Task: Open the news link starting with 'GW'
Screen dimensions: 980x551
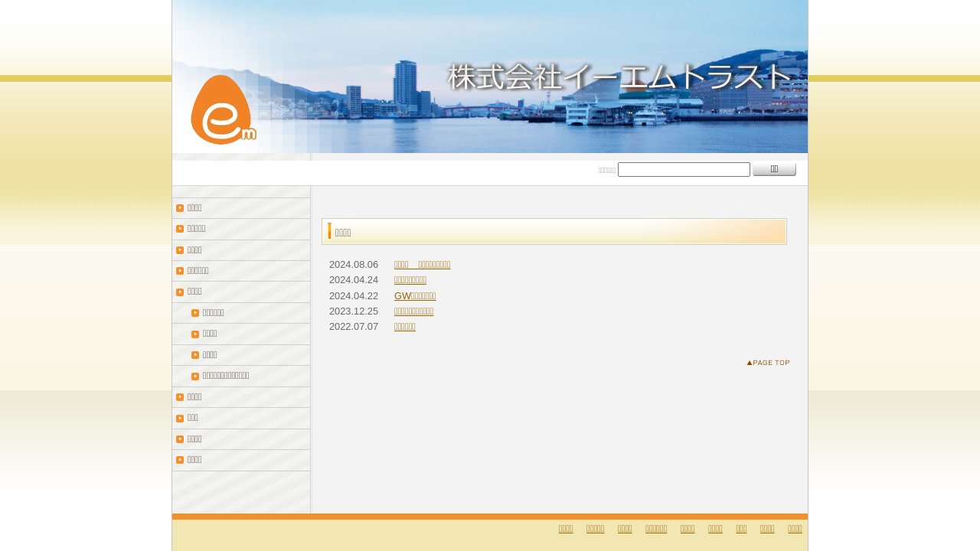Action: 415,296
